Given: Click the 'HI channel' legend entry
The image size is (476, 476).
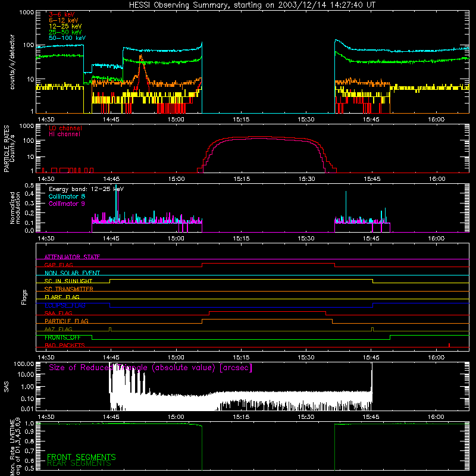Looking at the screenshot, I should [65, 134].
